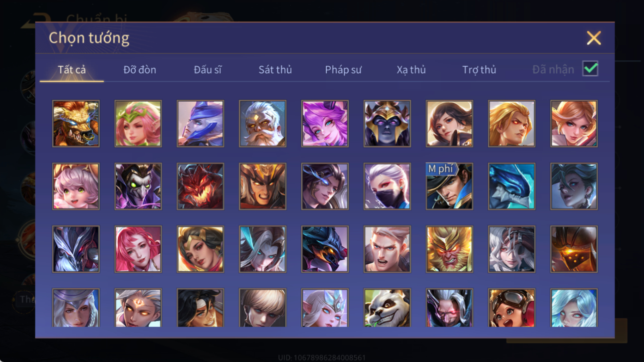This screenshot has width=644, height=362.
Task: Select the purple-haired horned girl hero
Action: point(325,124)
